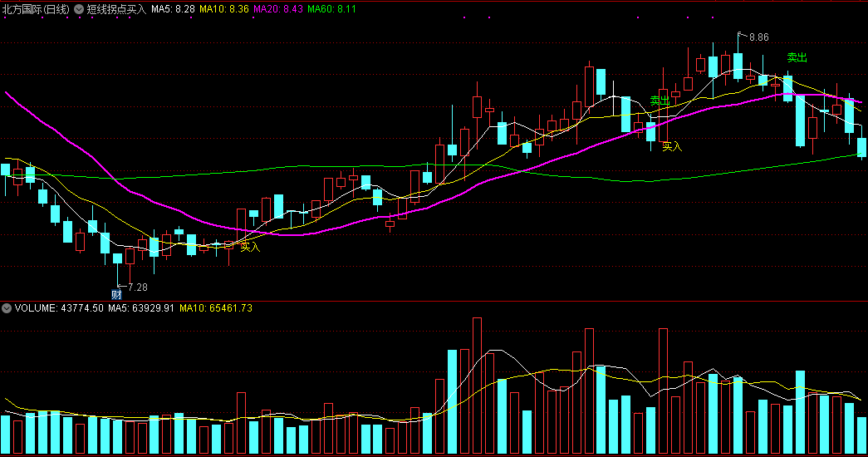
Task: Click the MA20: 8.43 label
Action: tap(278, 9)
